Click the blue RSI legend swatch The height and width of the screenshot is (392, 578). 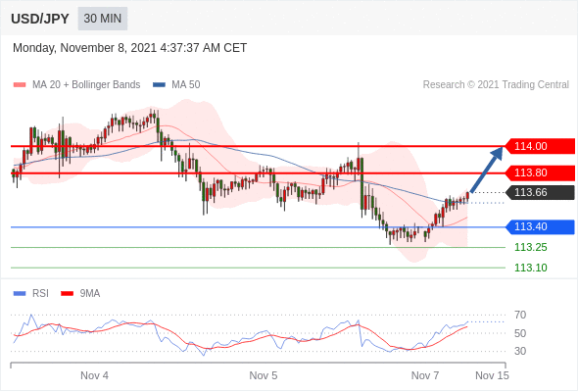pos(20,294)
